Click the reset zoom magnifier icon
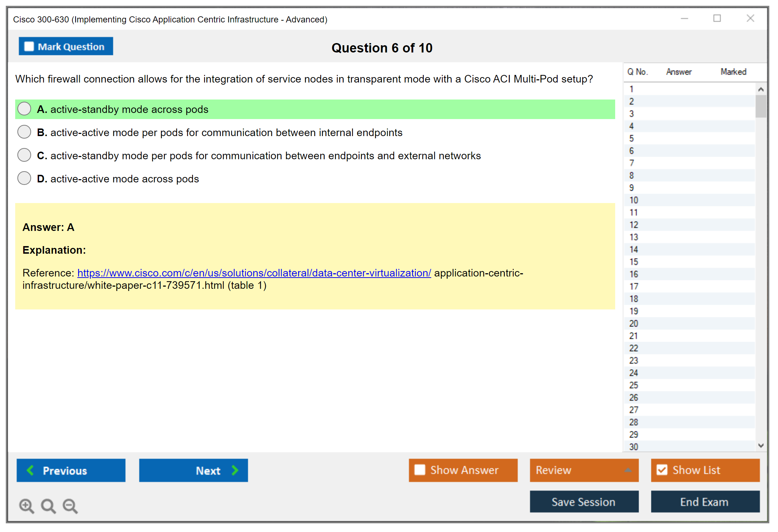 (48, 506)
